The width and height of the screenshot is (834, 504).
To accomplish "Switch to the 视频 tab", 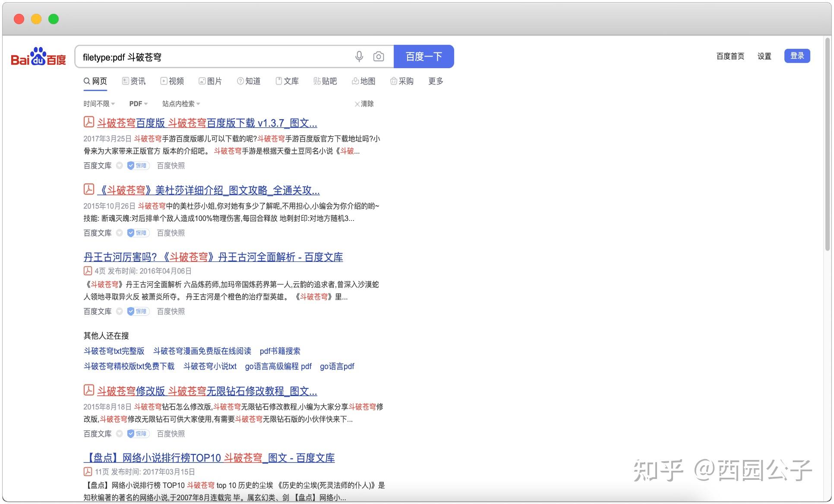I will [x=172, y=81].
